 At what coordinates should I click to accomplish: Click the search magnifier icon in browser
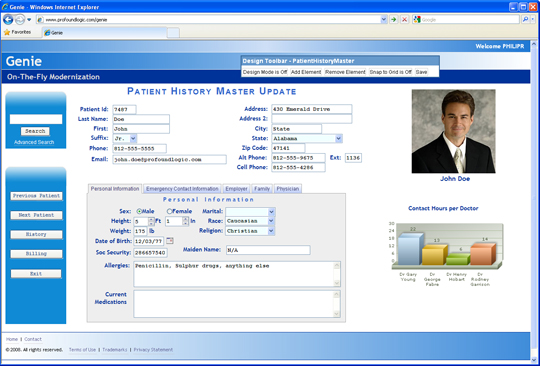[x=525, y=20]
